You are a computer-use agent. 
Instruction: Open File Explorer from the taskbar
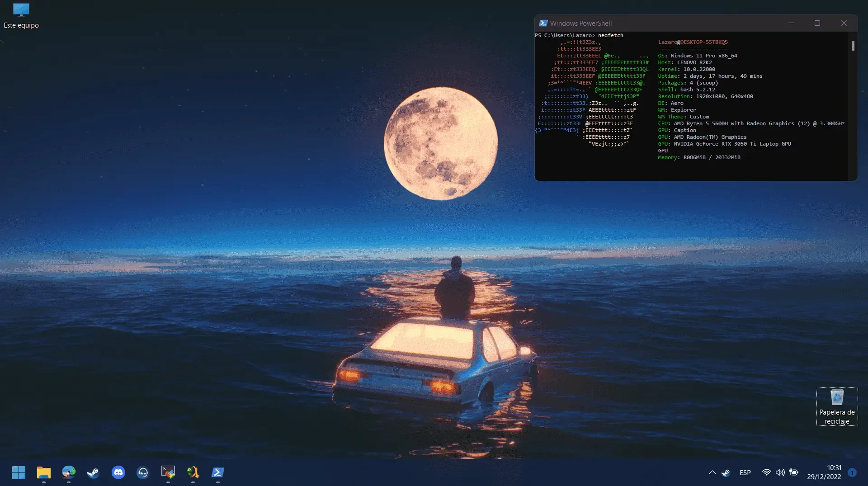[44, 472]
